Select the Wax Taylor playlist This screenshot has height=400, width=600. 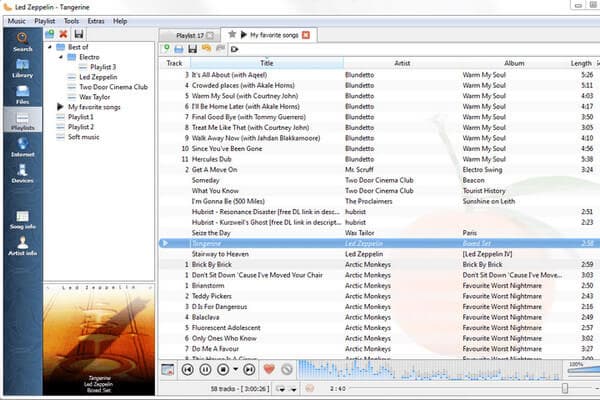coord(95,97)
